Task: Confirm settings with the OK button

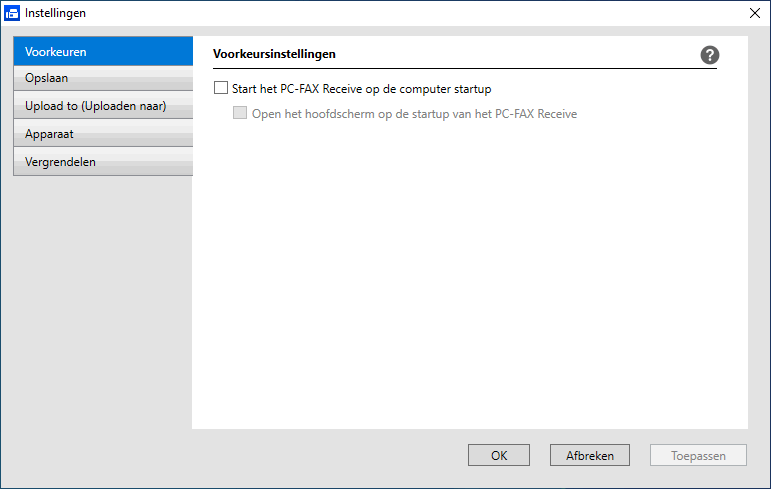Action: 499,456
